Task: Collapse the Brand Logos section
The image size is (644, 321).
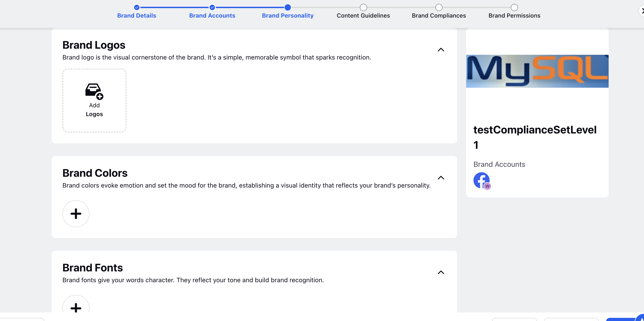Action: [441, 50]
